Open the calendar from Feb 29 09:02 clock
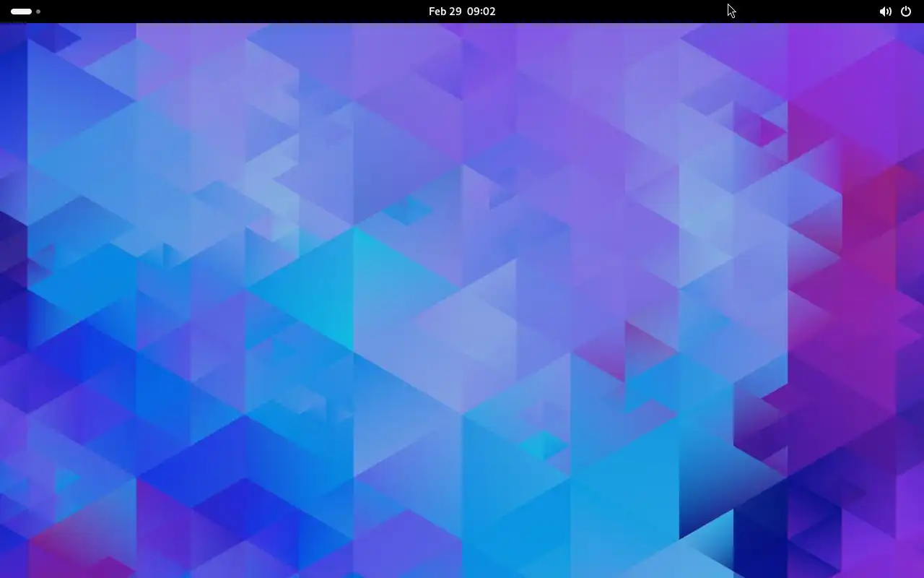924x578 pixels. [x=462, y=12]
